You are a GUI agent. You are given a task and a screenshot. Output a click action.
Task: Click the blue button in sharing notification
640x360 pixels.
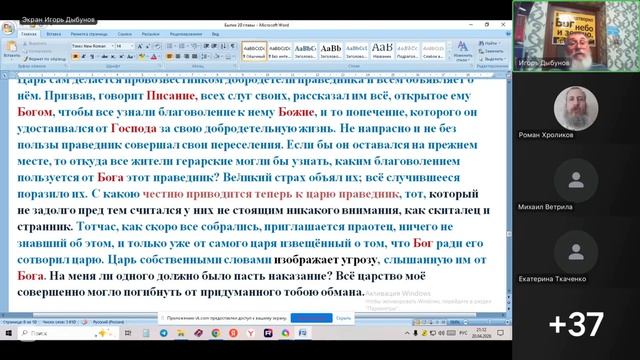[x=311, y=318]
